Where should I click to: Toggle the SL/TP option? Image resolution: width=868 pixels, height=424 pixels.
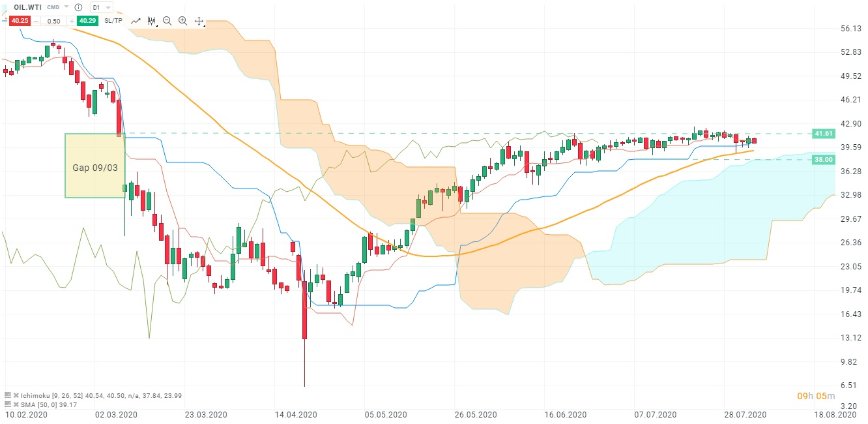pyautogui.click(x=113, y=21)
